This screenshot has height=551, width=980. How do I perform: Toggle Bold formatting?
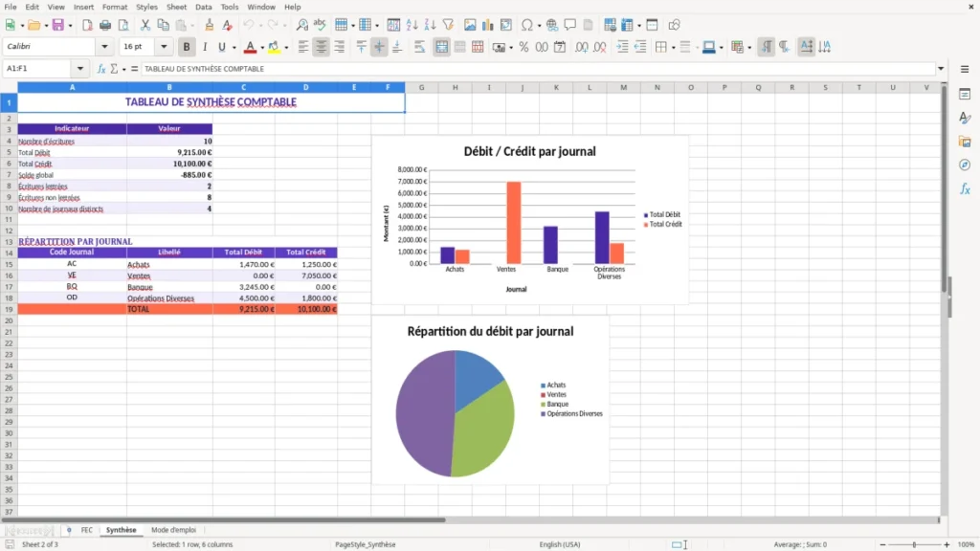click(x=187, y=47)
